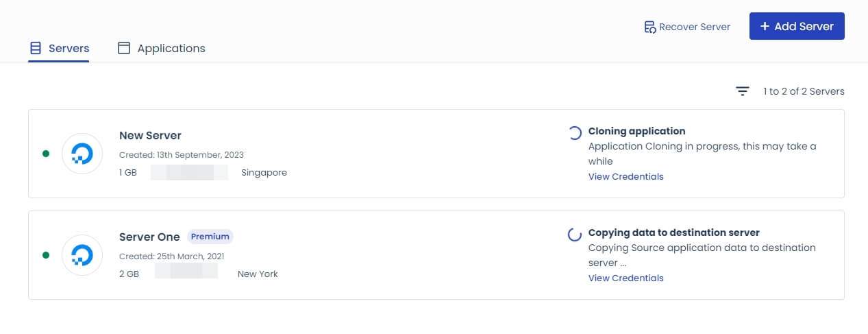
Task: Click the Copying data progress spinner
Action: (x=575, y=235)
